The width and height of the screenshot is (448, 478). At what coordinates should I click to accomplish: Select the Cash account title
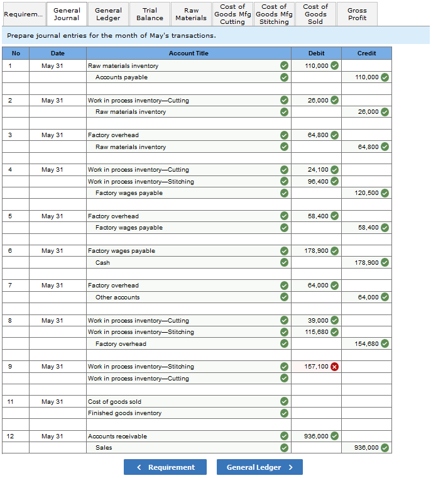coord(102,262)
